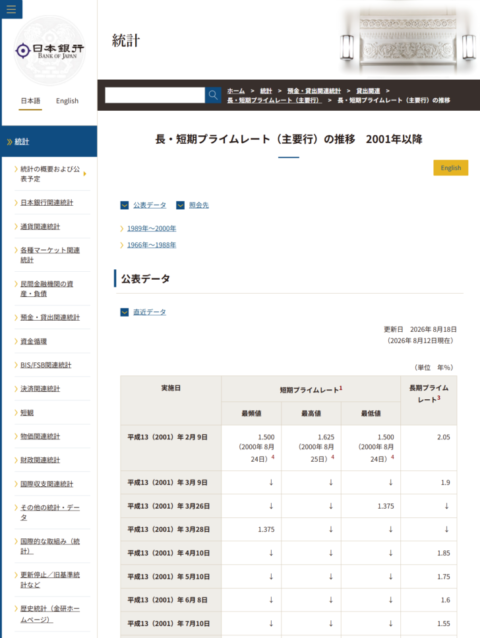Open 1989年〜2000年 data link
Viewport: 480px width, 638px height.
tap(152, 228)
